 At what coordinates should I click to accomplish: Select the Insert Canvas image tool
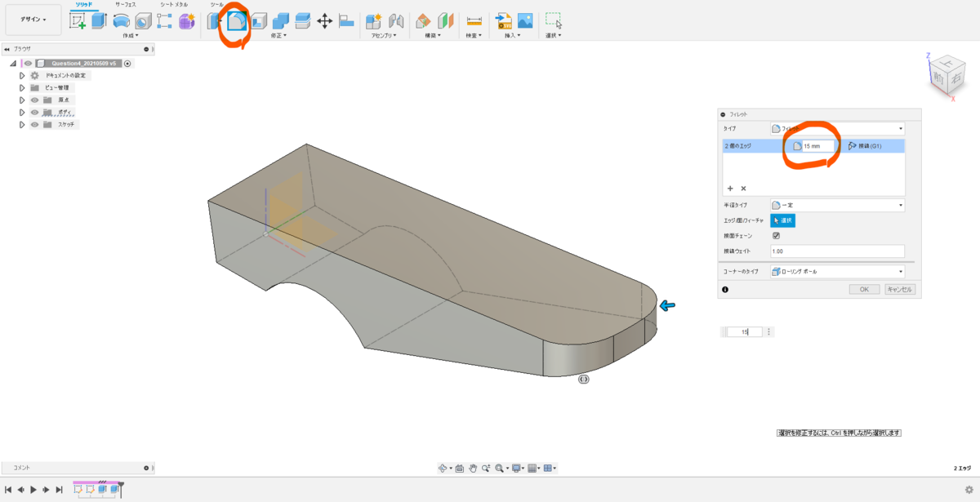[525, 21]
